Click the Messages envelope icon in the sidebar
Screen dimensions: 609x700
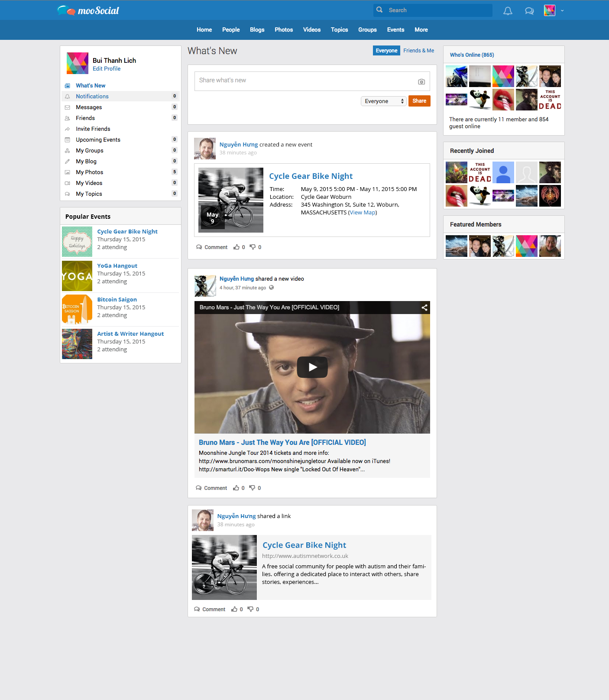67,107
